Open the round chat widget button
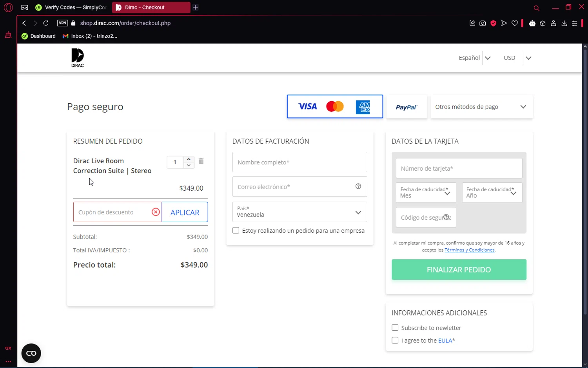Image resolution: width=588 pixels, height=368 pixels. coord(31,353)
